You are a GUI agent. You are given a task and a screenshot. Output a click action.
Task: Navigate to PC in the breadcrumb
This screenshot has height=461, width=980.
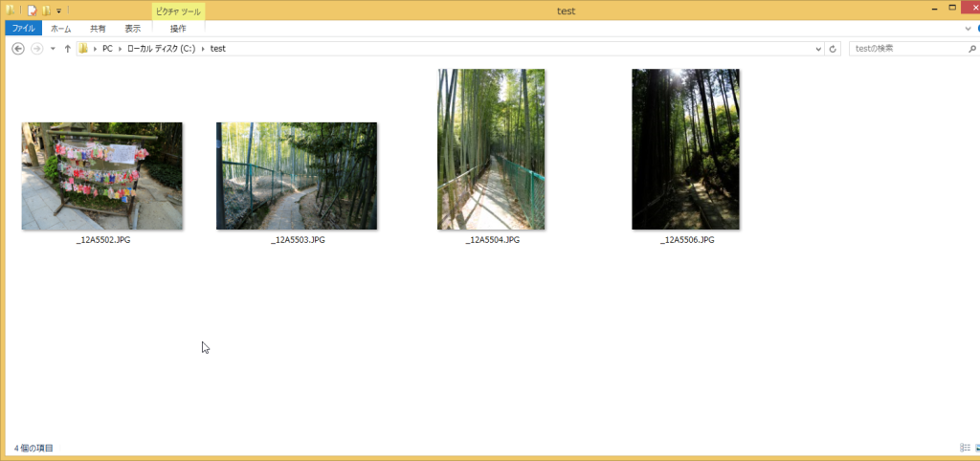(107, 49)
